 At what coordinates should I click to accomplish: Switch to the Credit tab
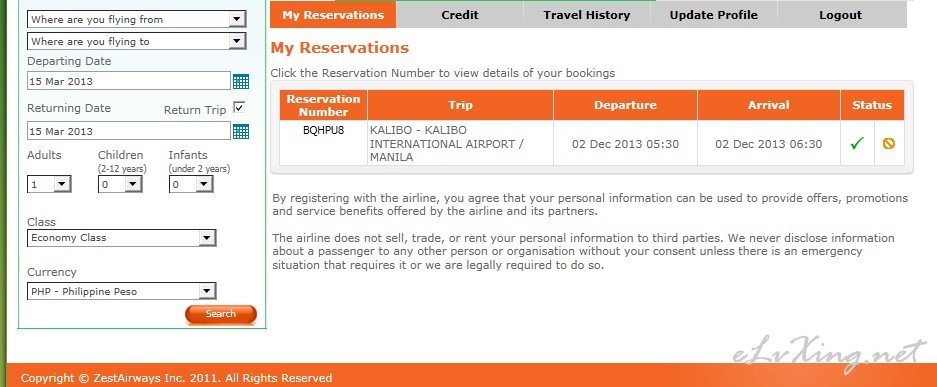tap(460, 15)
